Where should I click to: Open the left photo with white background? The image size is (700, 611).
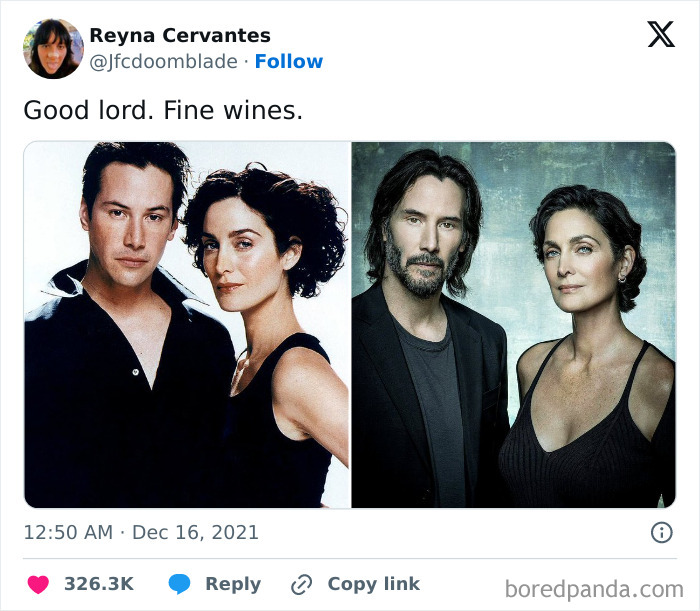click(x=187, y=325)
